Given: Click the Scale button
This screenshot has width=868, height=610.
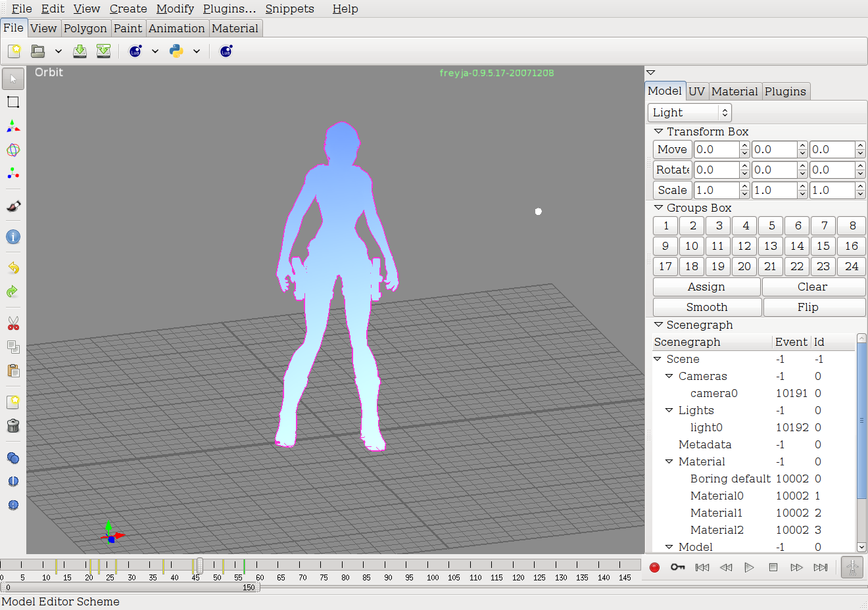Looking at the screenshot, I should click(672, 190).
